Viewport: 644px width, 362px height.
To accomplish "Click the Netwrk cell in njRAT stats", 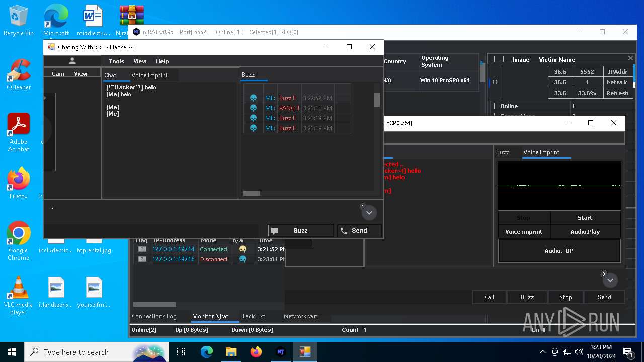I will (617, 82).
